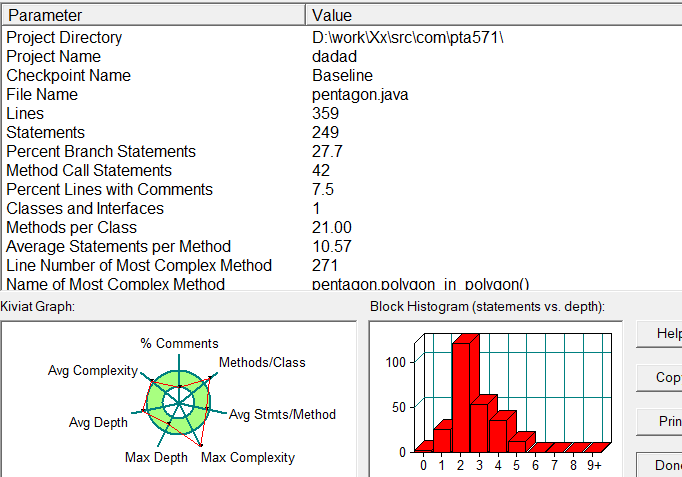This screenshot has width=682, height=477.
Task: Click the project name value dadad
Action: coord(334,57)
